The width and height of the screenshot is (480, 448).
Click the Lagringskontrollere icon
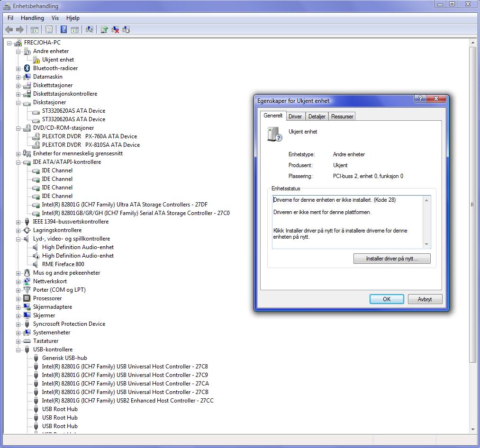click(27, 230)
